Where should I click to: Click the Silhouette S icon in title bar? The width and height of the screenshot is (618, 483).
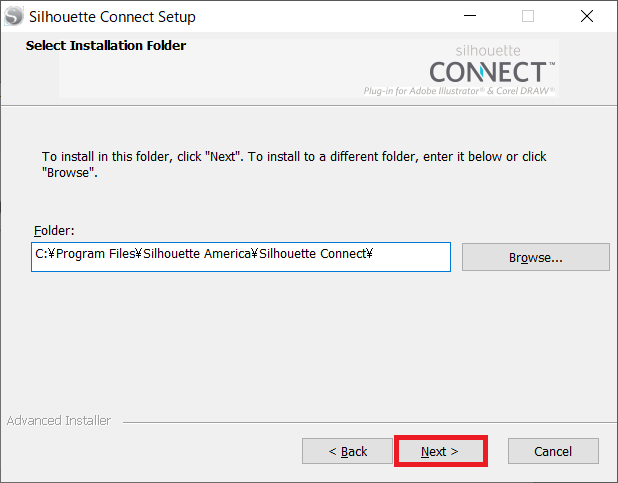click(x=14, y=16)
